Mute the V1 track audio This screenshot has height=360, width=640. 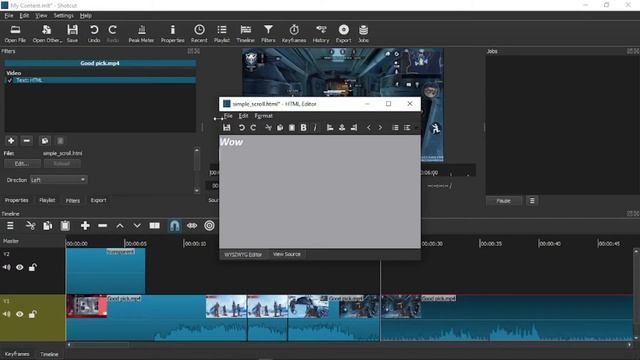7,314
